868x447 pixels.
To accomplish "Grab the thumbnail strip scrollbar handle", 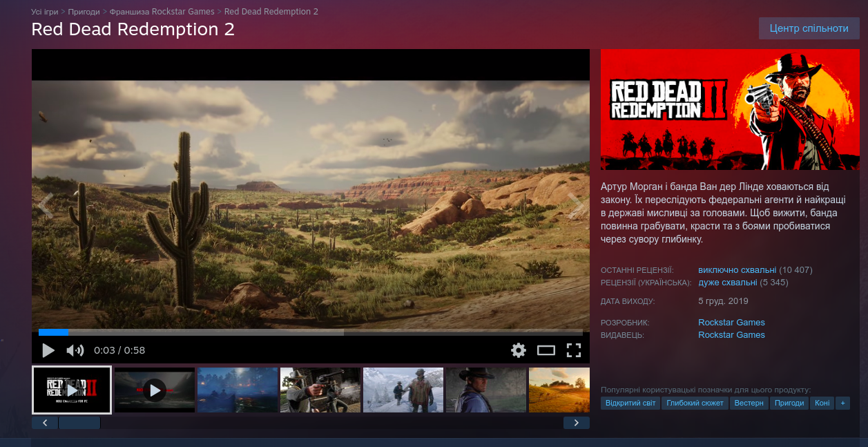I will (x=79, y=423).
